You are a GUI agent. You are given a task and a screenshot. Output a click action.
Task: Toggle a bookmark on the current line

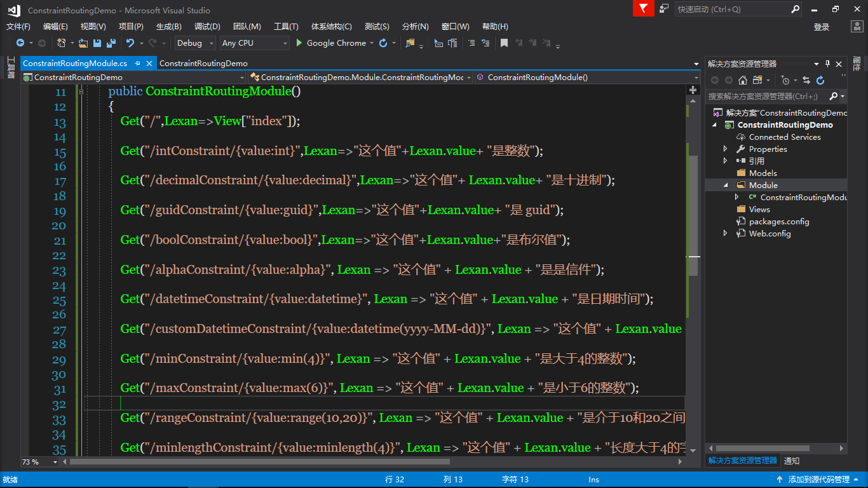coord(504,43)
